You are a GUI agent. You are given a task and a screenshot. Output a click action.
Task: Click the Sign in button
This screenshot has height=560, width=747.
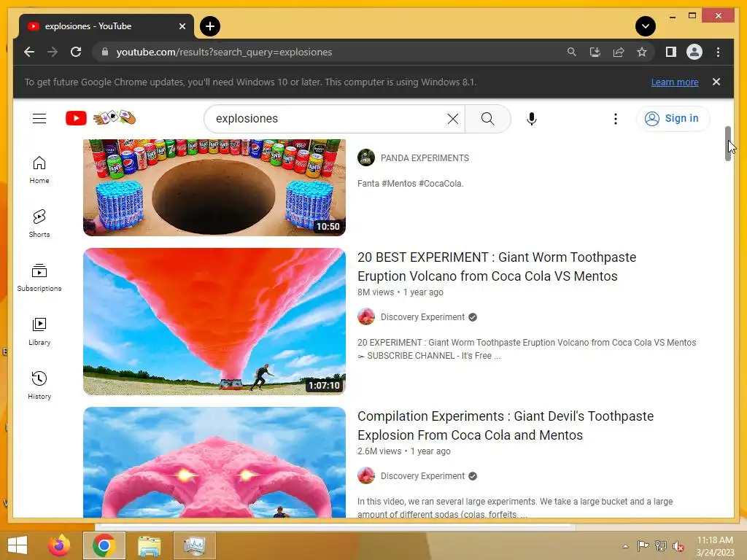click(x=673, y=119)
